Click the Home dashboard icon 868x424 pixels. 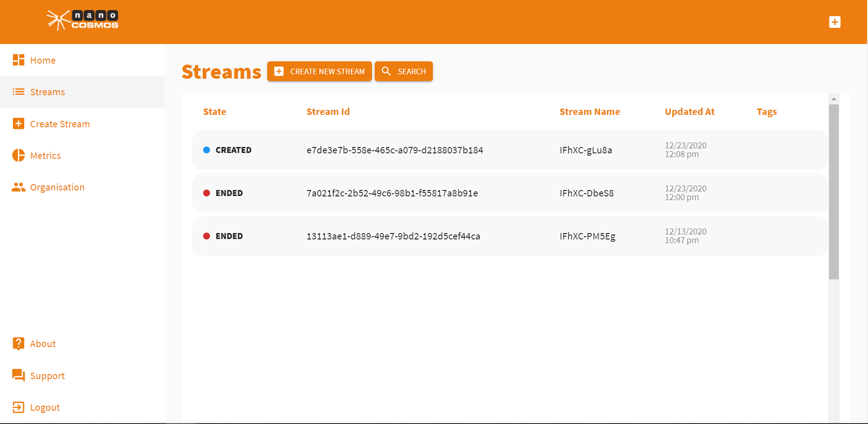(18, 60)
